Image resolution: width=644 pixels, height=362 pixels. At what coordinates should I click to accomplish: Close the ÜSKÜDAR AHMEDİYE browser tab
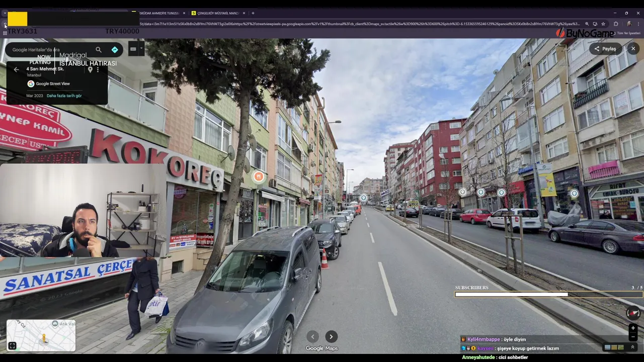[184, 13]
